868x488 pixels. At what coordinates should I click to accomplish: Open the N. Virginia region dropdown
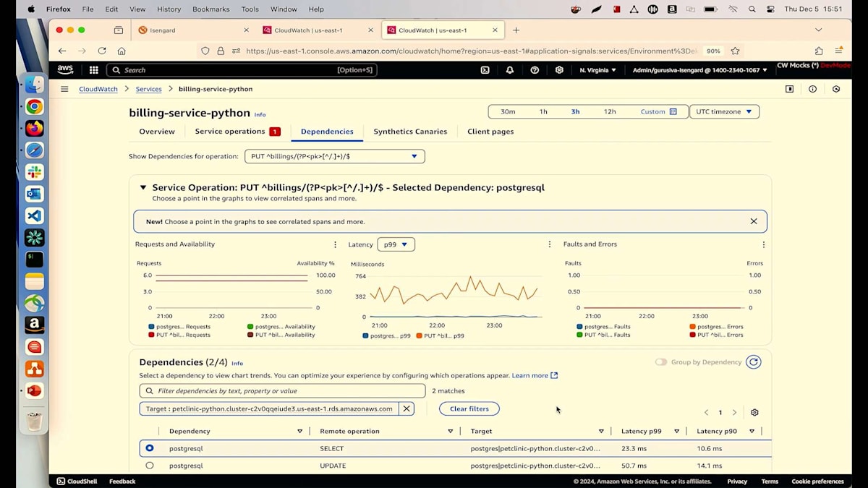tap(597, 70)
